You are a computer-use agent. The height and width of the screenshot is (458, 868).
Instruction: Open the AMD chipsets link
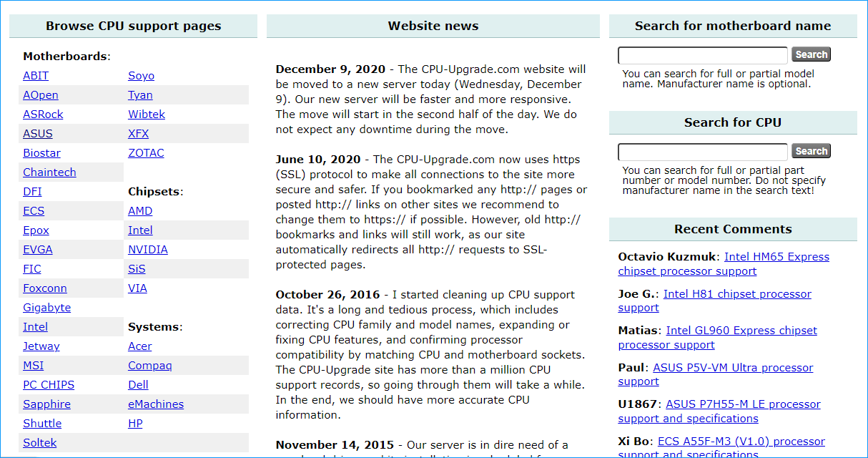click(140, 211)
